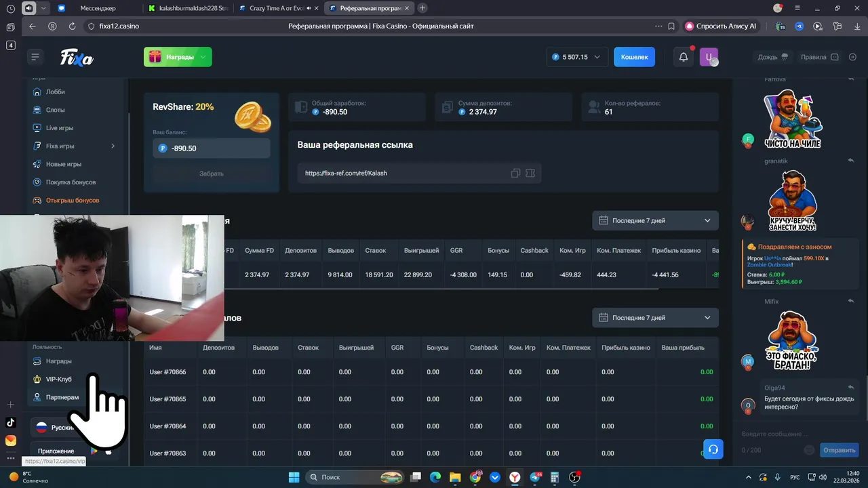This screenshot has height=488, width=868.
Task: Click Дождь in chat header
Action: click(x=773, y=57)
